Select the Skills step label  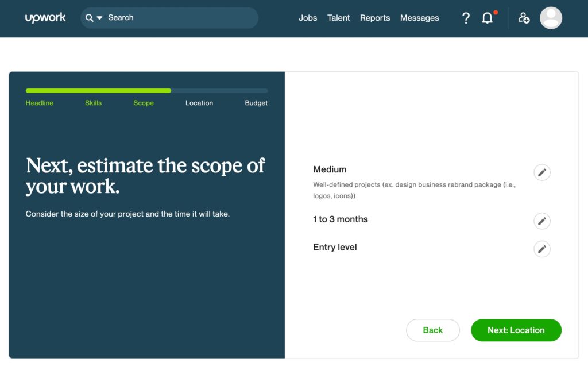coord(93,103)
